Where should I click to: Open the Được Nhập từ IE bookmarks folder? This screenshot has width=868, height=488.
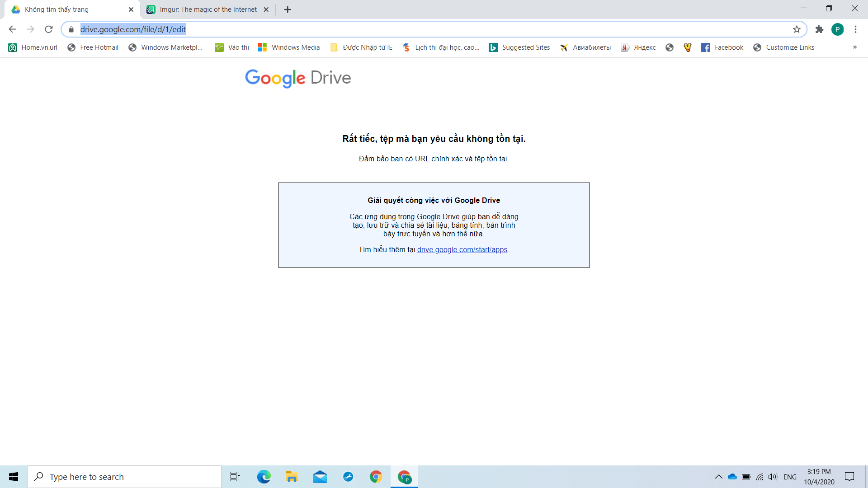coord(362,47)
